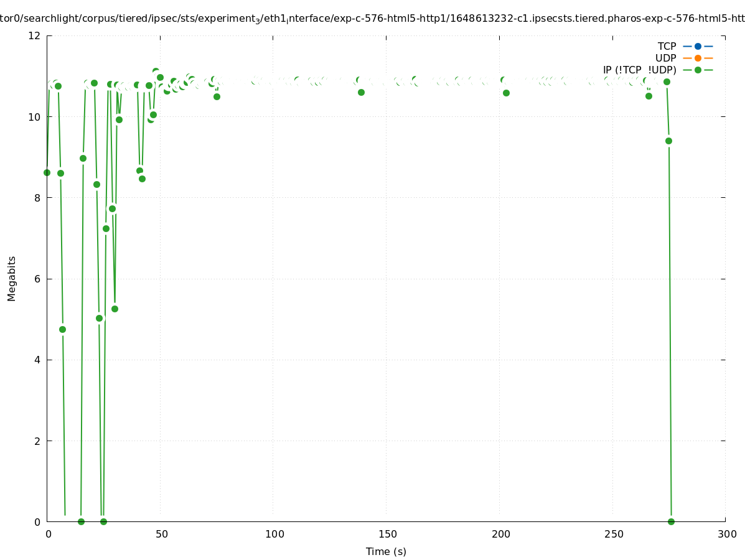Select the first data point at time zero
The height and width of the screenshot is (560, 745).
point(47,172)
